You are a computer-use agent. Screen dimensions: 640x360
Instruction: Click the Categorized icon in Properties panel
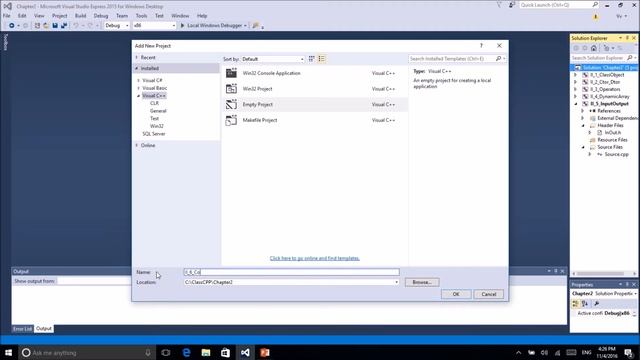coord(576,304)
